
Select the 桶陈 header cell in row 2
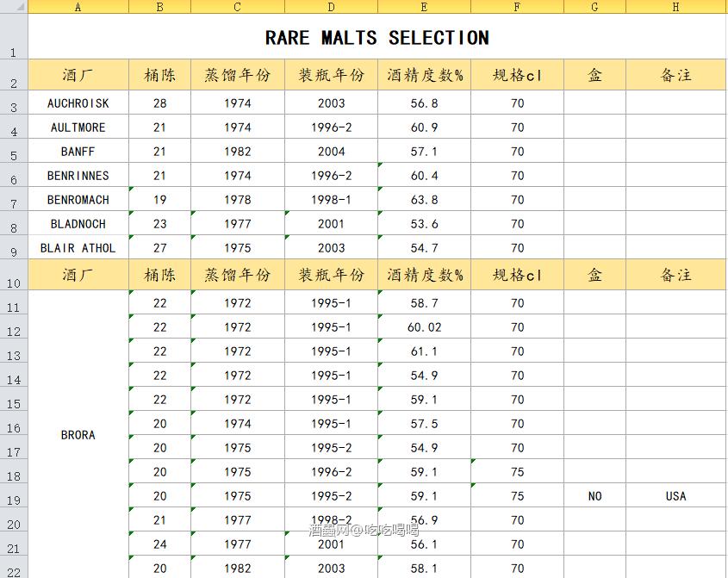(x=159, y=75)
